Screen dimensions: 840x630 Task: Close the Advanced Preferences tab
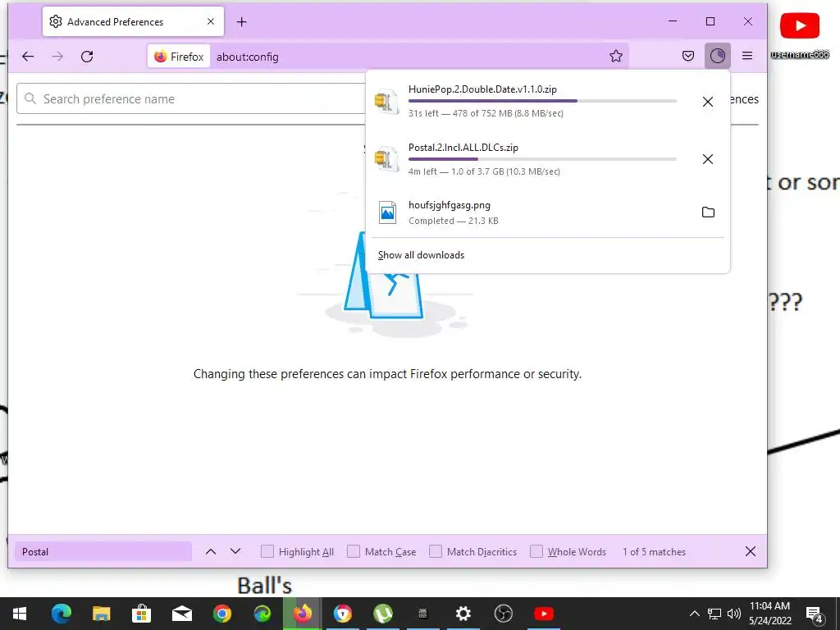coord(211,21)
